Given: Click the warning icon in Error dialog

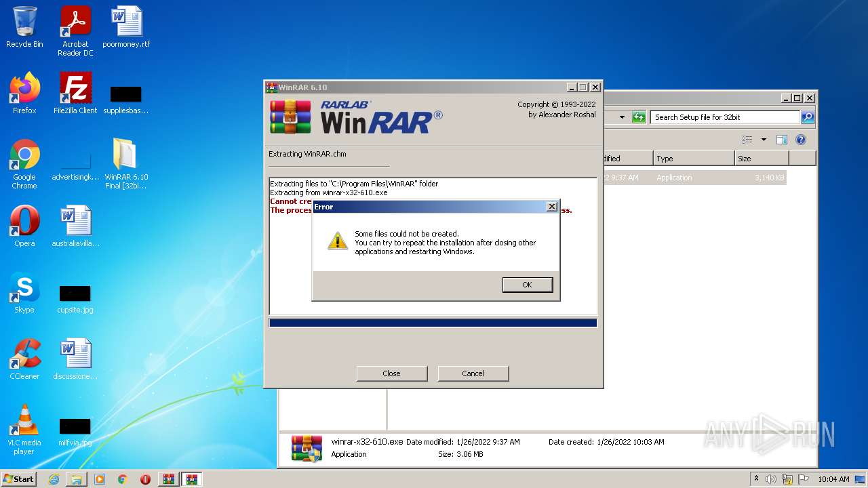Looking at the screenshot, I should 337,241.
